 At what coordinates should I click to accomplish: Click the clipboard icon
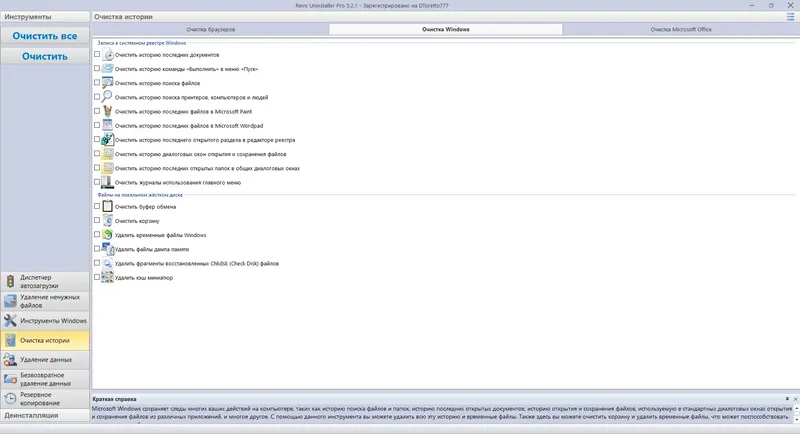coord(107,207)
